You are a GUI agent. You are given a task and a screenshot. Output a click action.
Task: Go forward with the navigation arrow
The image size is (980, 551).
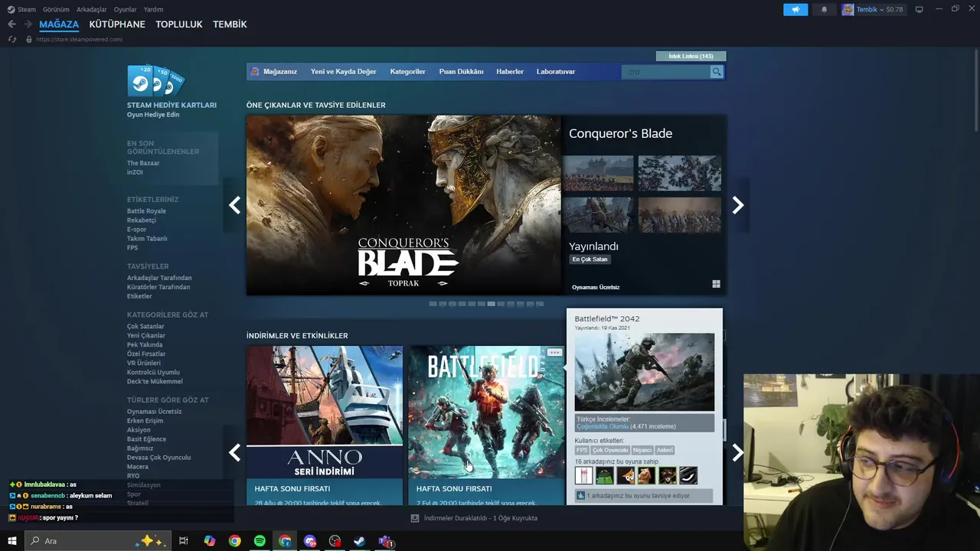[x=30, y=24]
